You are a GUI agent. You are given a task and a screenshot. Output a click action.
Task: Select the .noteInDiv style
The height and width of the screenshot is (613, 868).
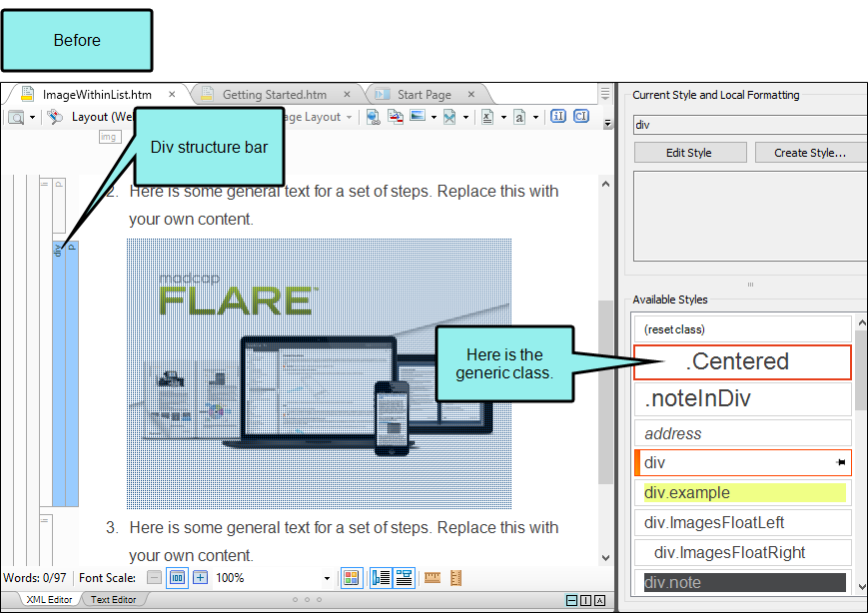coord(742,399)
